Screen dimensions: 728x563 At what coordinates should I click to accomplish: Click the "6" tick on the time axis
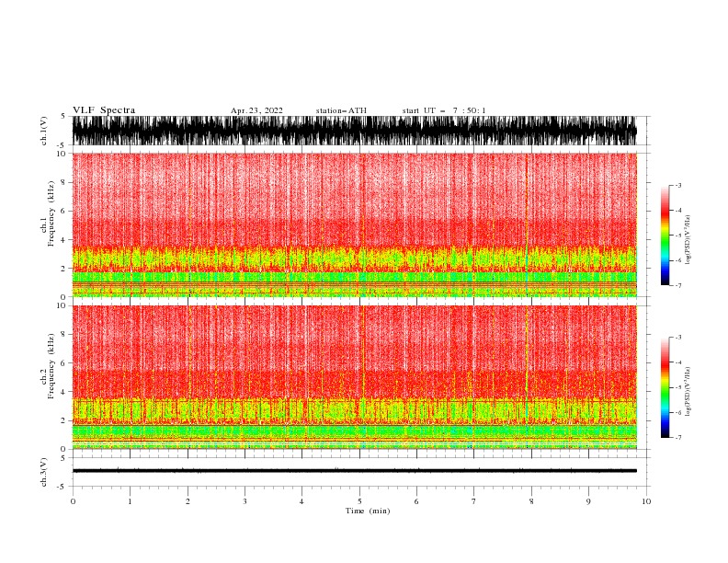tap(416, 501)
